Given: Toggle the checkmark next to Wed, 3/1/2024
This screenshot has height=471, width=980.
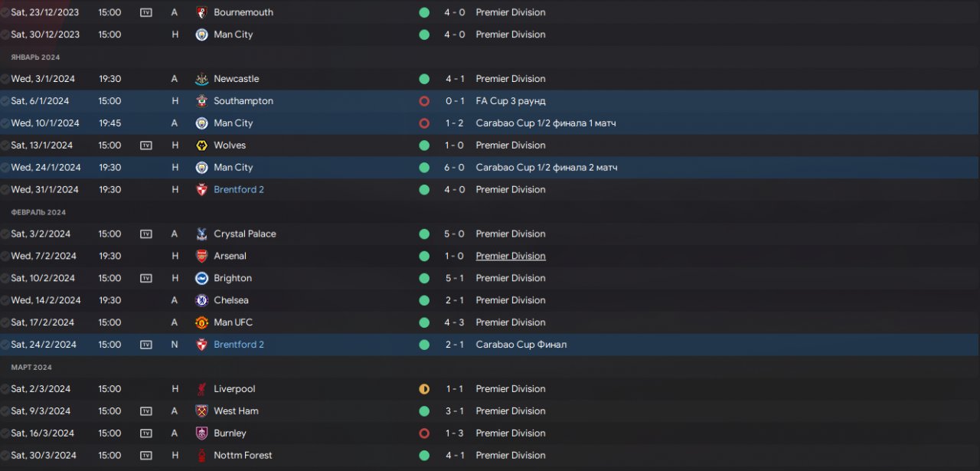Looking at the screenshot, I should 5,79.
